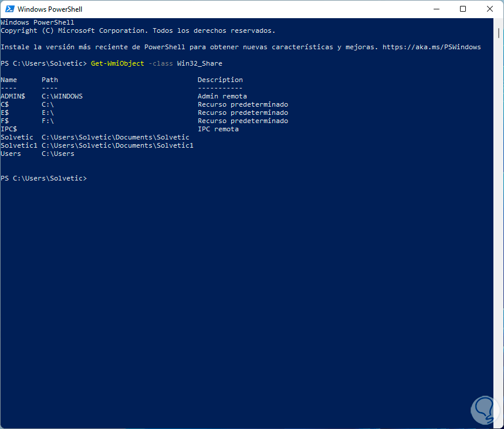Click the PowerShell icon in title bar

[9, 9]
